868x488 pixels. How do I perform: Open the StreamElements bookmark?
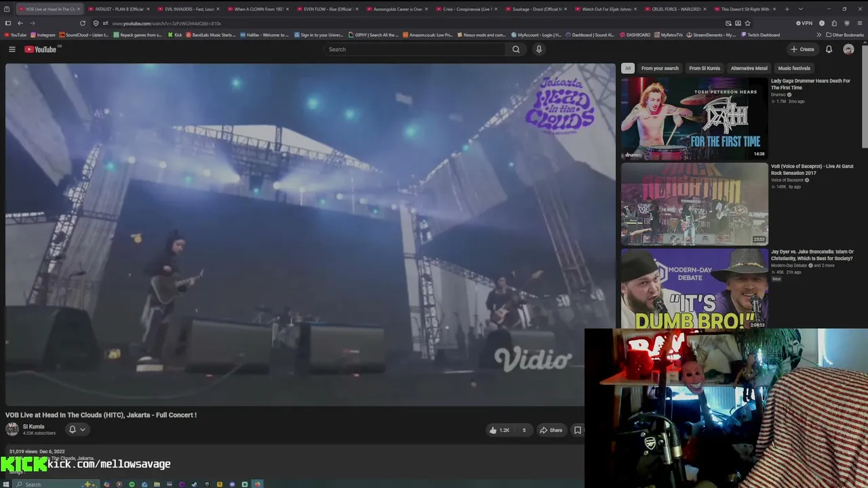point(711,35)
